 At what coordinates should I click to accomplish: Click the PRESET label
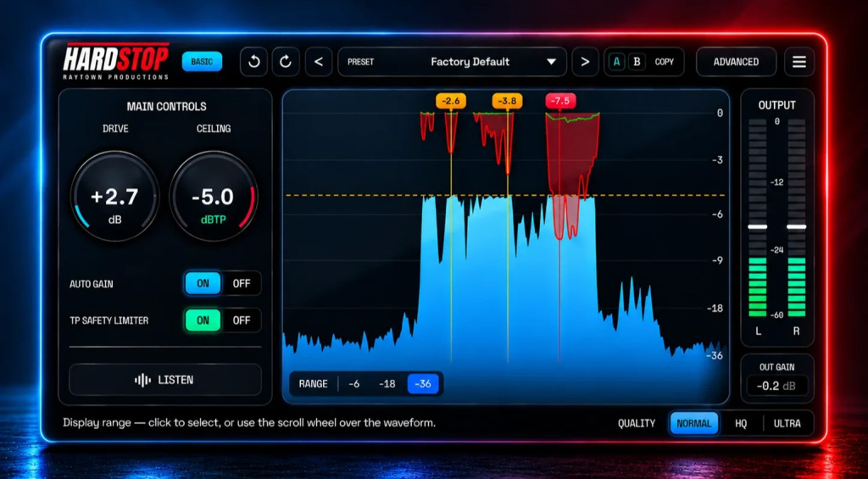point(360,62)
